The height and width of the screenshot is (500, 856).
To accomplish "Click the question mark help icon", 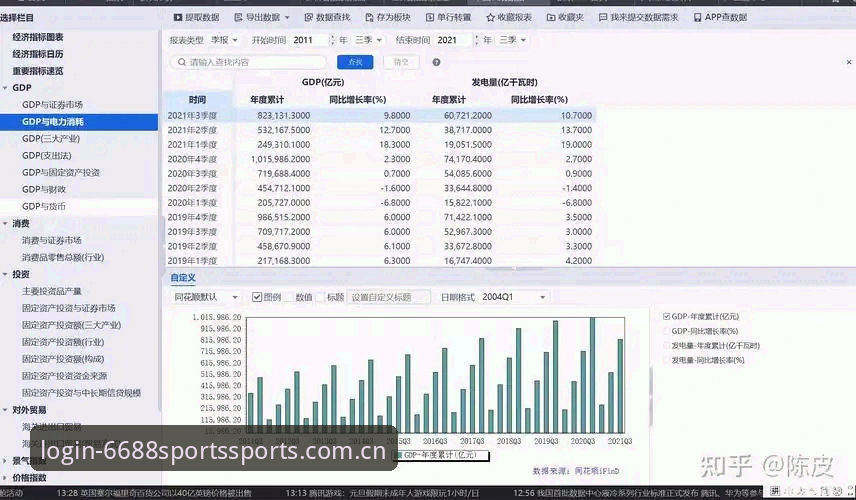I will pyautogui.click(x=436, y=62).
